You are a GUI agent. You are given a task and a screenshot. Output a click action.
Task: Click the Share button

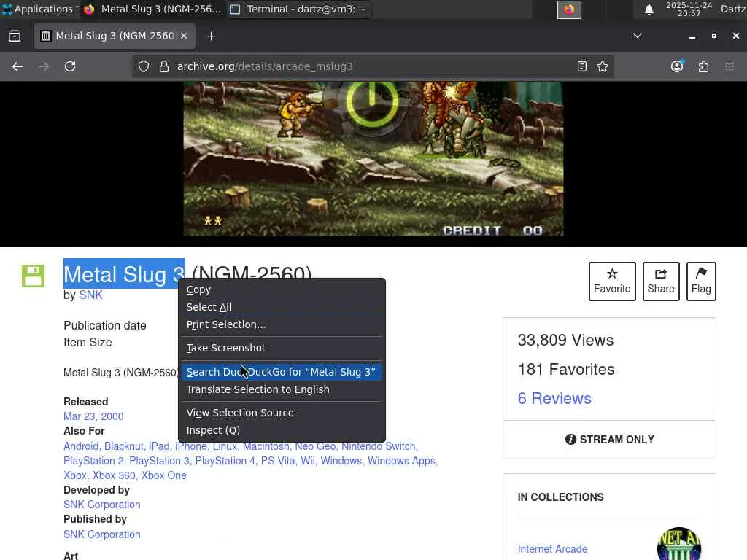[x=661, y=281]
